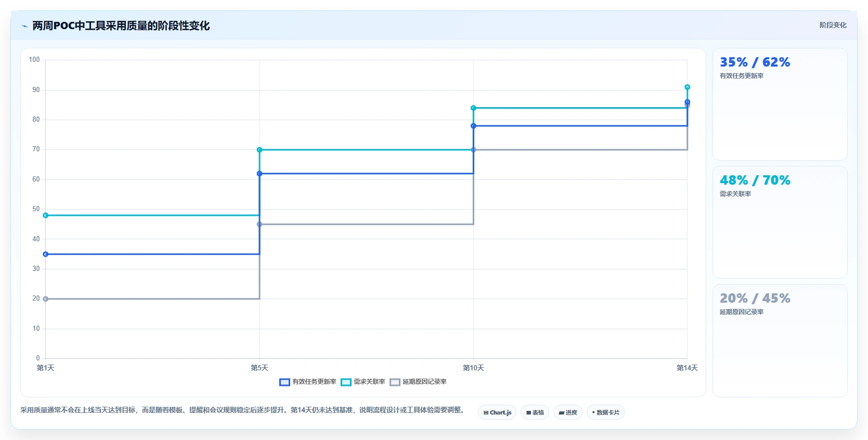This screenshot has height=440, width=868.
Task: Click the 数据卡片 tag button
Action: coord(606,412)
